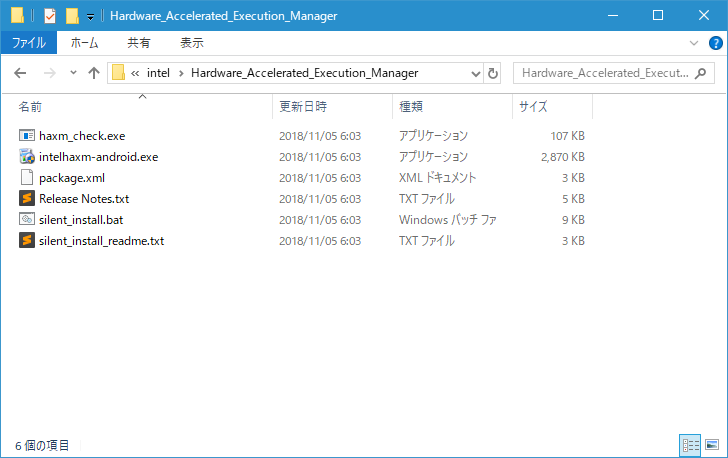Select the Release Notes.txt file name
Image resolution: width=728 pixels, height=458 pixels.
(x=84, y=198)
